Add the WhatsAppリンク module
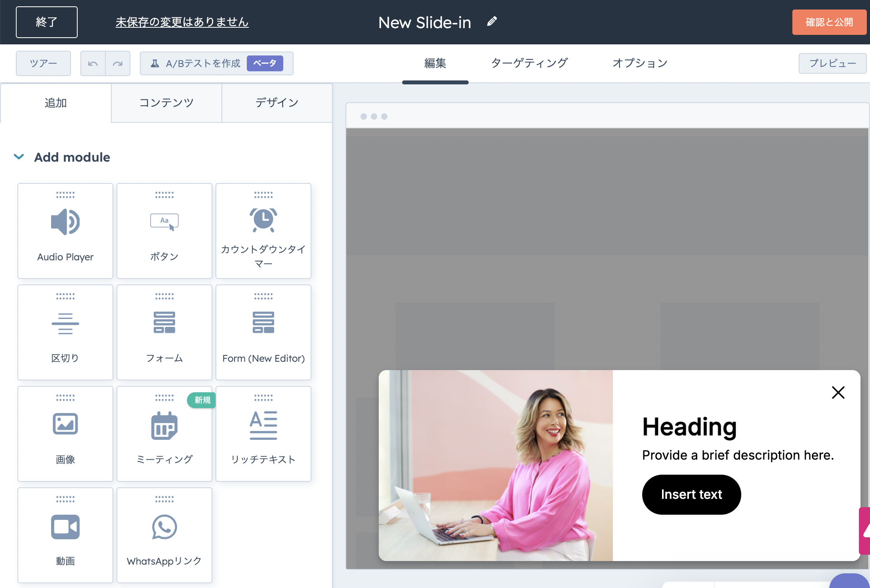 coord(164,535)
